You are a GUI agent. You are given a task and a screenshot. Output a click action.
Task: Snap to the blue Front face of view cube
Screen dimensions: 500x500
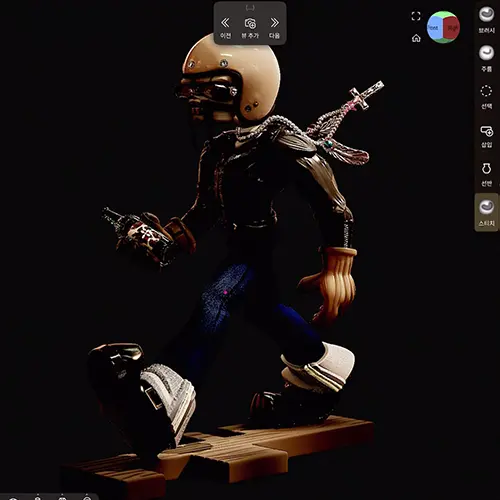click(434, 28)
